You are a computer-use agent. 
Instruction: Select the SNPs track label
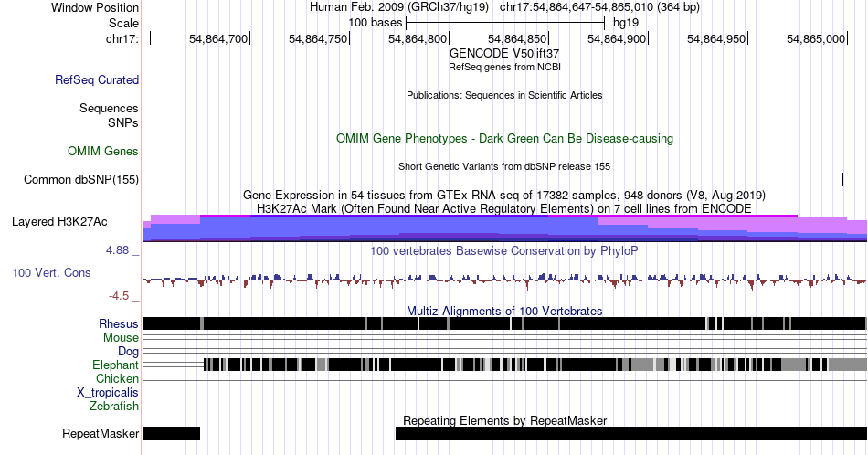tap(123, 122)
